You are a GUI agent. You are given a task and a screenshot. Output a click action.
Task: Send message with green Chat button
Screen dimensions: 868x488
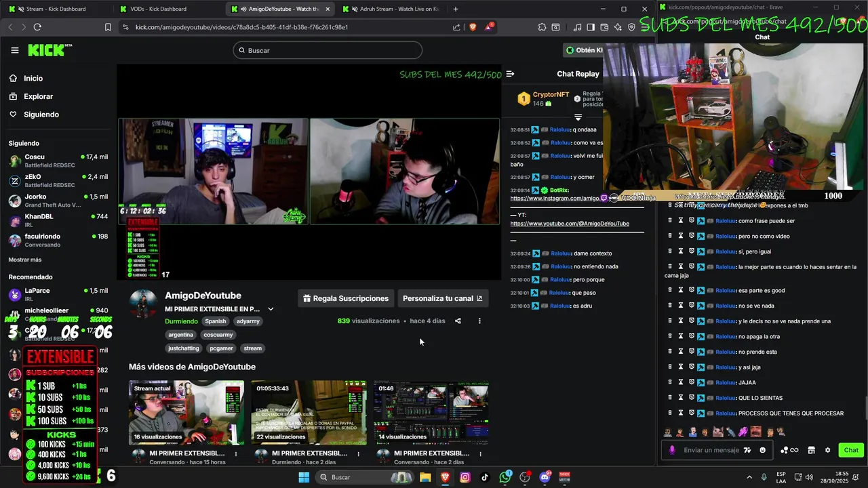pyautogui.click(x=851, y=450)
